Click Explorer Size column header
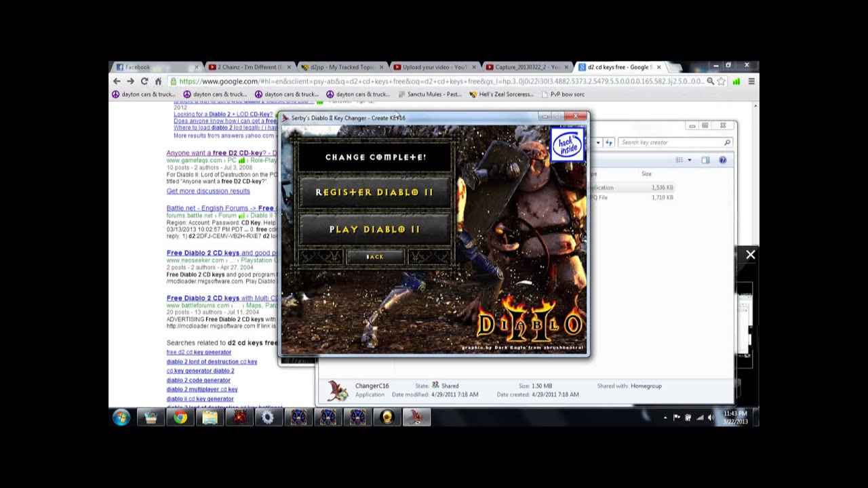This screenshot has height=488, width=868. click(646, 174)
